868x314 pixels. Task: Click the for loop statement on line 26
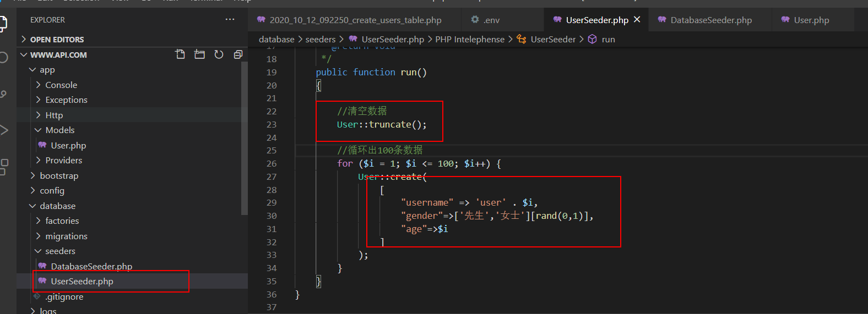pos(419,163)
